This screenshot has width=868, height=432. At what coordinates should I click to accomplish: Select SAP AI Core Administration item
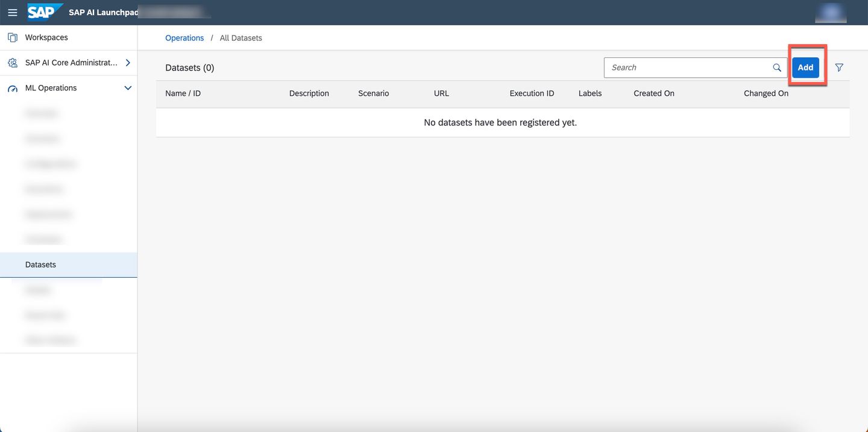pyautogui.click(x=69, y=63)
